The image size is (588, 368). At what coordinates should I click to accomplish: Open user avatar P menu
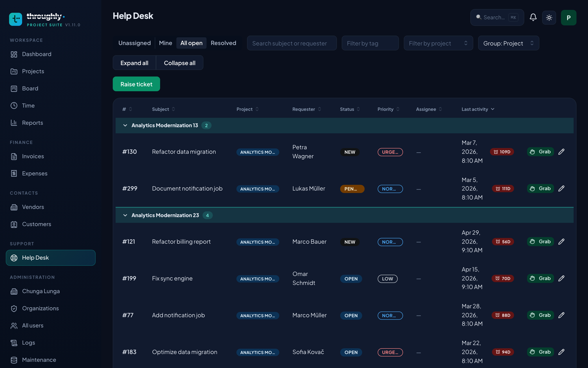click(569, 18)
